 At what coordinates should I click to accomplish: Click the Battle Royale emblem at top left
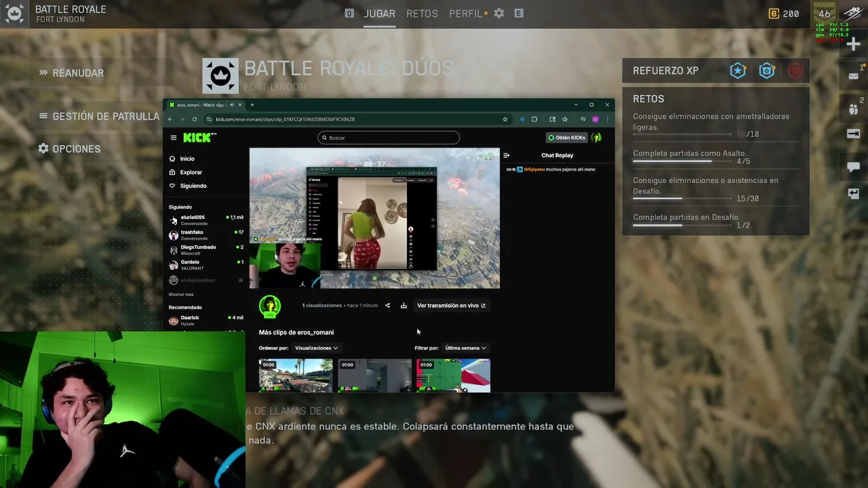(x=15, y=14)
